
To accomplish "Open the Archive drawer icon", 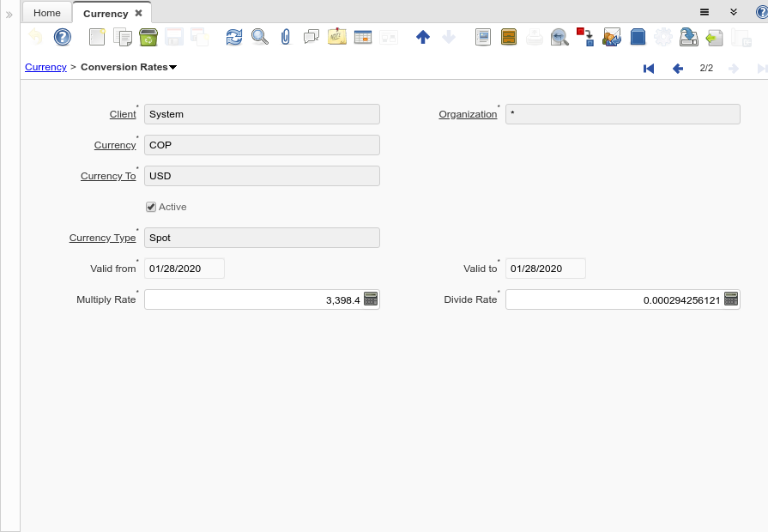I will 509,37.
